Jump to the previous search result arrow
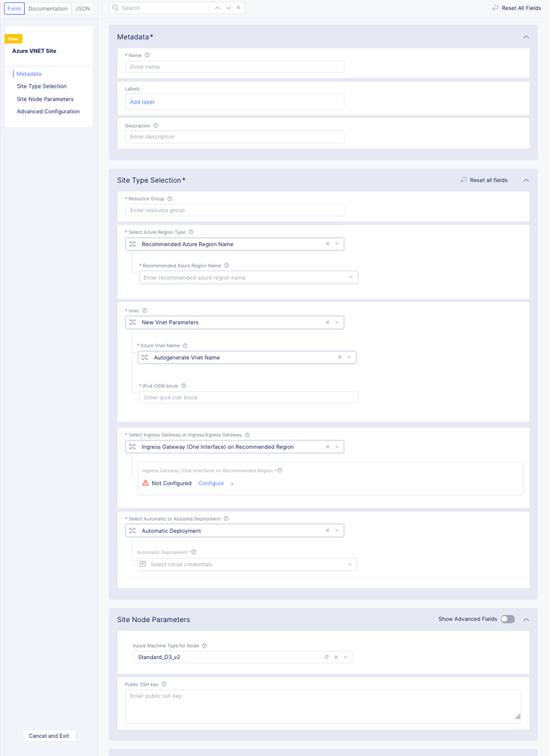The height and width of the screenshot is (756, 549). pos(217,8)
